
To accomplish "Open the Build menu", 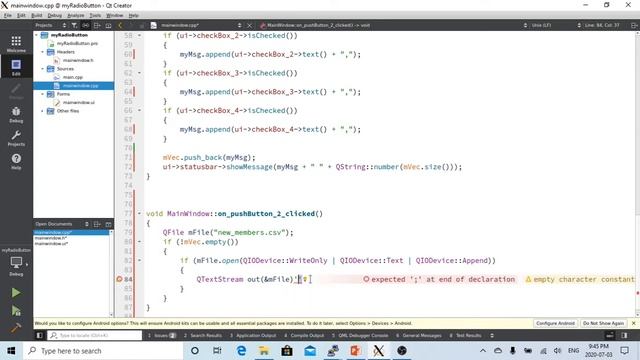I will [x=37, y=16].
